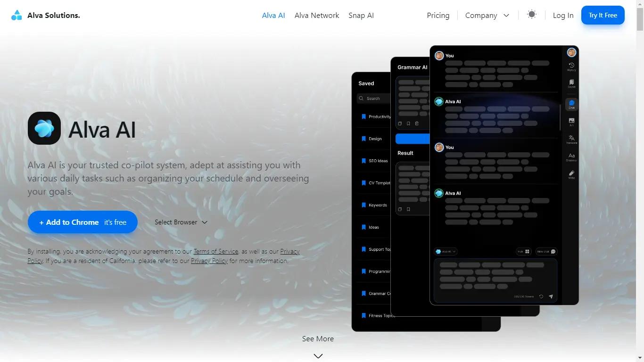Select the Art image icon in mockup sidebar

click(x=571, y=122)
